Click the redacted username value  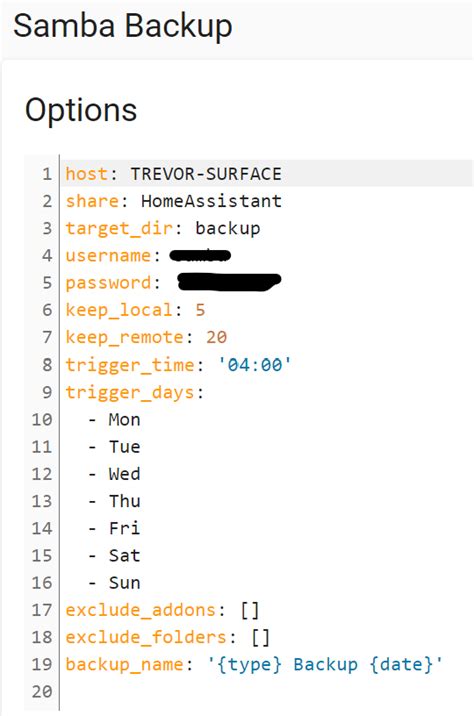200,255
